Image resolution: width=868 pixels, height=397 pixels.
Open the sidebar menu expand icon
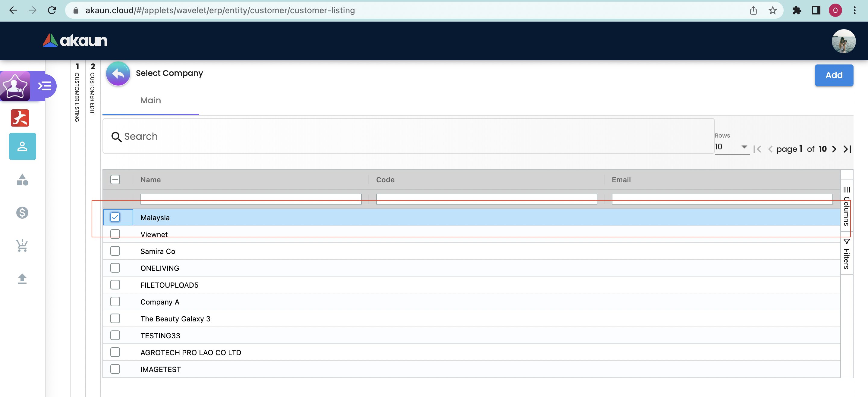[45, 86]
